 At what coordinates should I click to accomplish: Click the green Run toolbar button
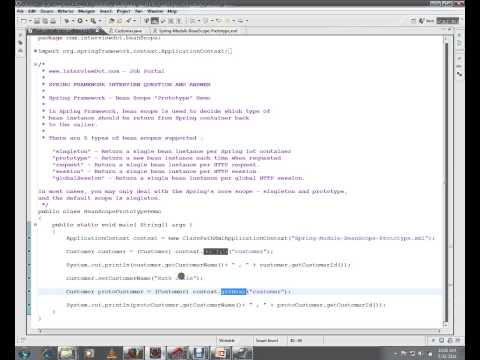[x=80, y=21]
